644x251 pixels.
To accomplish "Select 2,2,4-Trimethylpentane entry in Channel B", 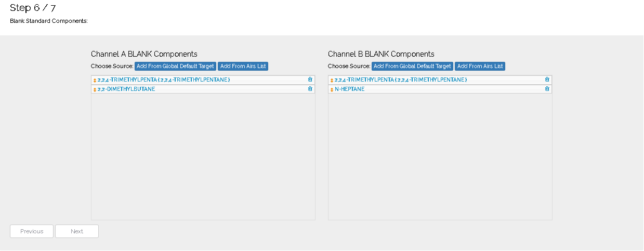I will coord(401,80).
